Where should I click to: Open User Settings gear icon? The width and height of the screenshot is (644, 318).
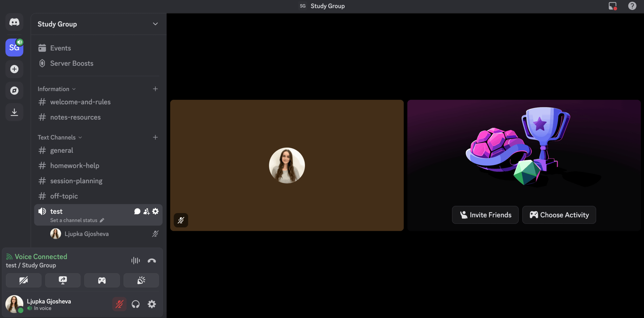tap(152, 304)
